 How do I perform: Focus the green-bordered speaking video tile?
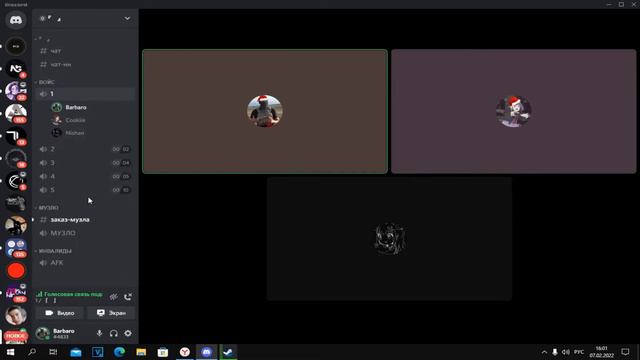click(x=265, y=111)
